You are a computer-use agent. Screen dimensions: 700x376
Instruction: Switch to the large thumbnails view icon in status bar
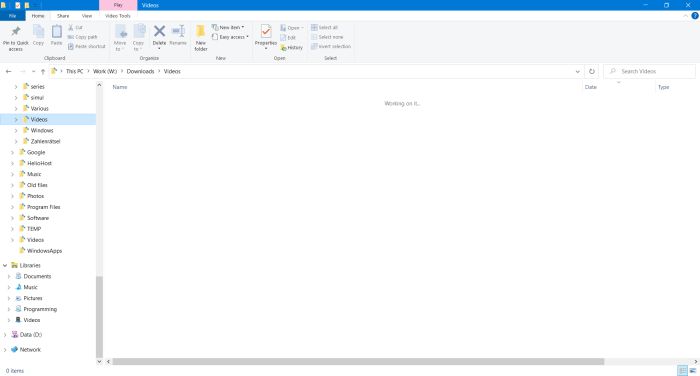pyautogui.click(x=693, y=371)
